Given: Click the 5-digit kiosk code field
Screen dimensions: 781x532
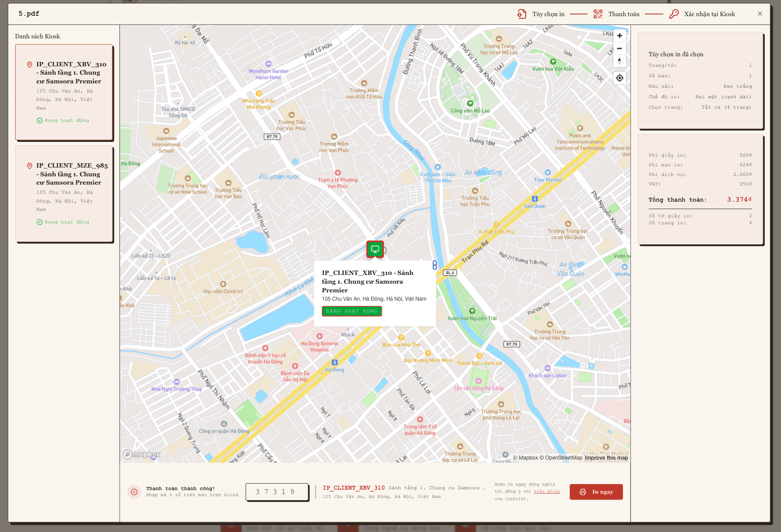Looking at the screenshot, I should 277,492.
